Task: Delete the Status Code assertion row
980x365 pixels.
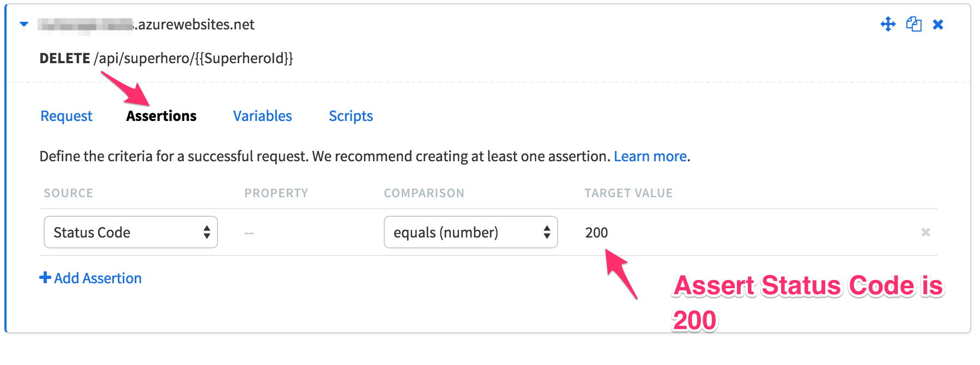Action: pos(925,232)
